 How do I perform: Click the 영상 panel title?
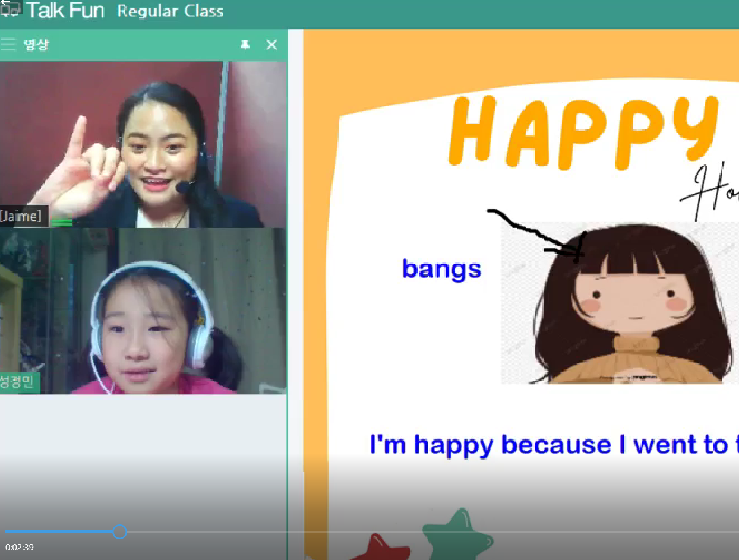(x=36, y=45)
